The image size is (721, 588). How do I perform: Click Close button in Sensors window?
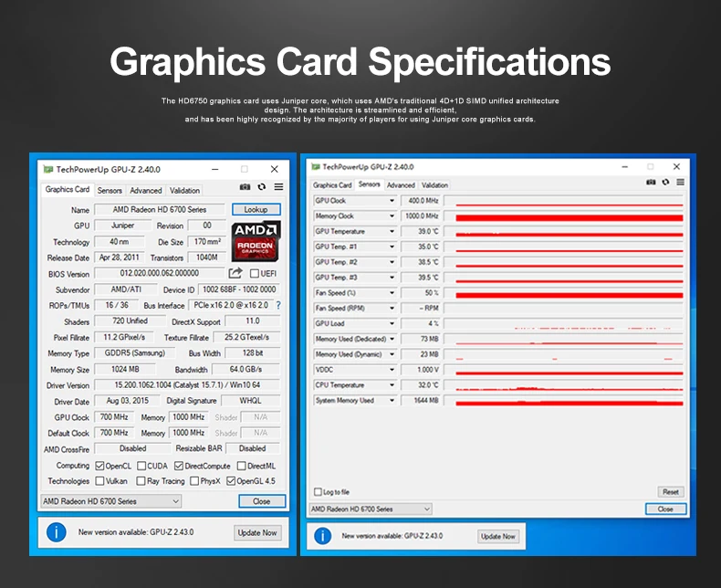point(665,509)
